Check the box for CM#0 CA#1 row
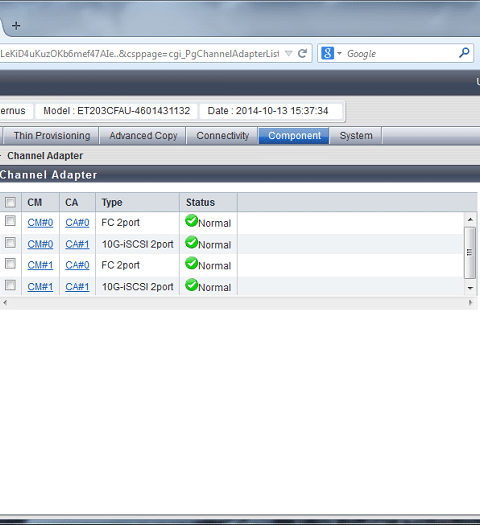480x525 pixels. pyautogui.click(x=10, y=243)
